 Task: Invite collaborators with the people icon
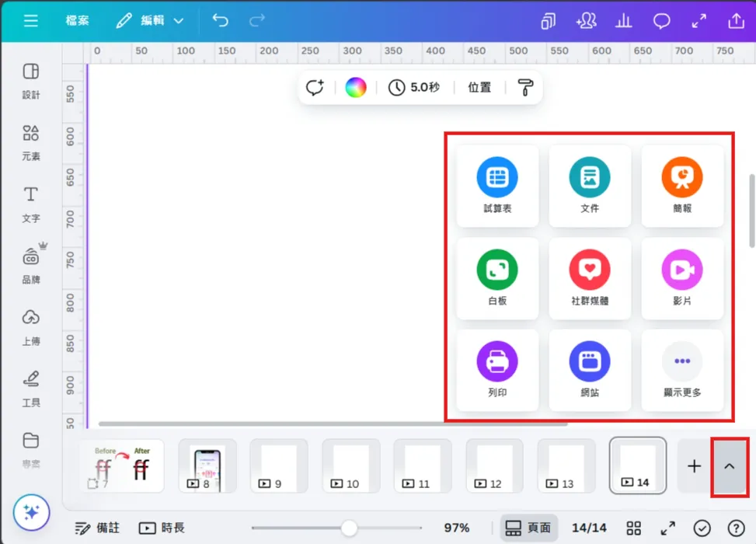coord(586,21)
